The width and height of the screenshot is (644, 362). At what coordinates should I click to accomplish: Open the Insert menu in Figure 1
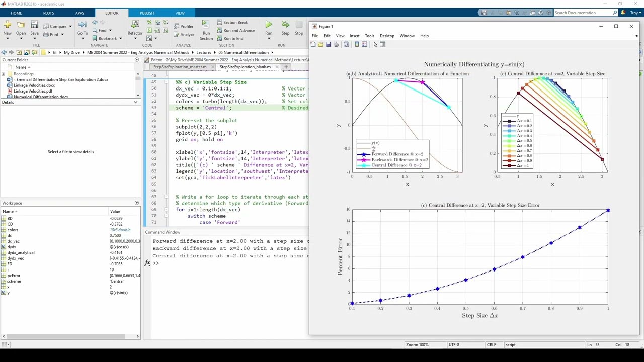click(x=355, y=36)
